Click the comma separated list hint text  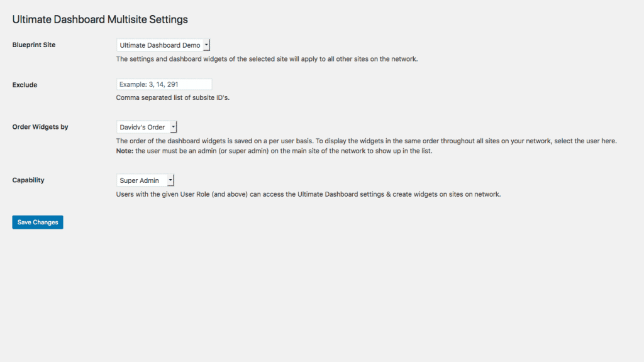tap(173, 97)
